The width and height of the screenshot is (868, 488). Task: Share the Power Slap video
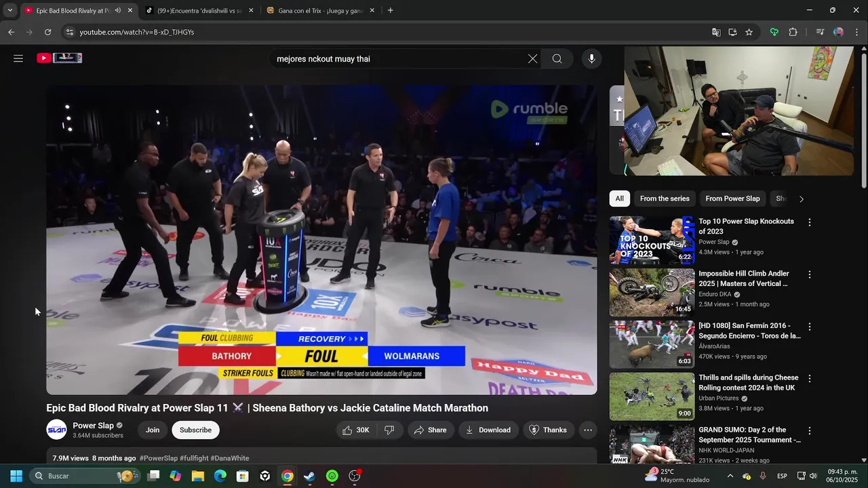[431, 430]
